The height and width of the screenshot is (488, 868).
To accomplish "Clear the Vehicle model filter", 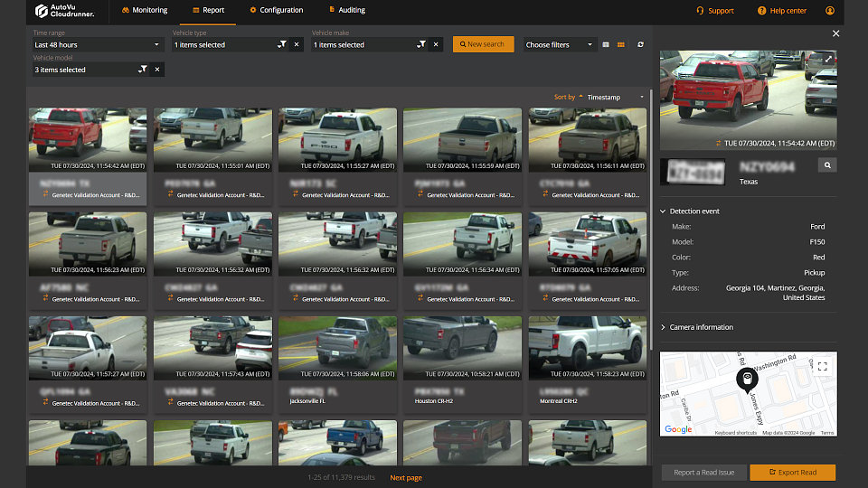I will pos(157,70).
